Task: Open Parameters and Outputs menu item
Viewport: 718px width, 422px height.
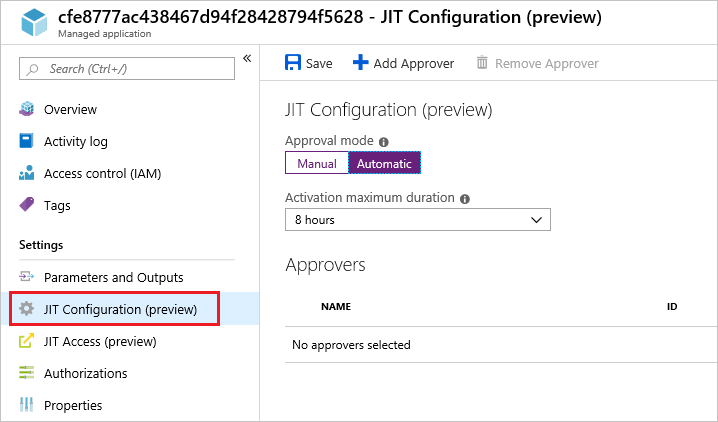Action: [113, 277]
